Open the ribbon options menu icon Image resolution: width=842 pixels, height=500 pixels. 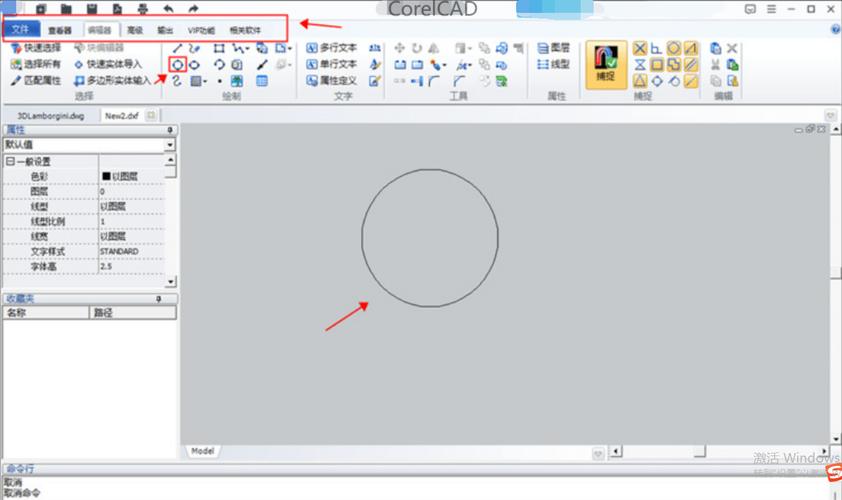[x=771, y=9]
